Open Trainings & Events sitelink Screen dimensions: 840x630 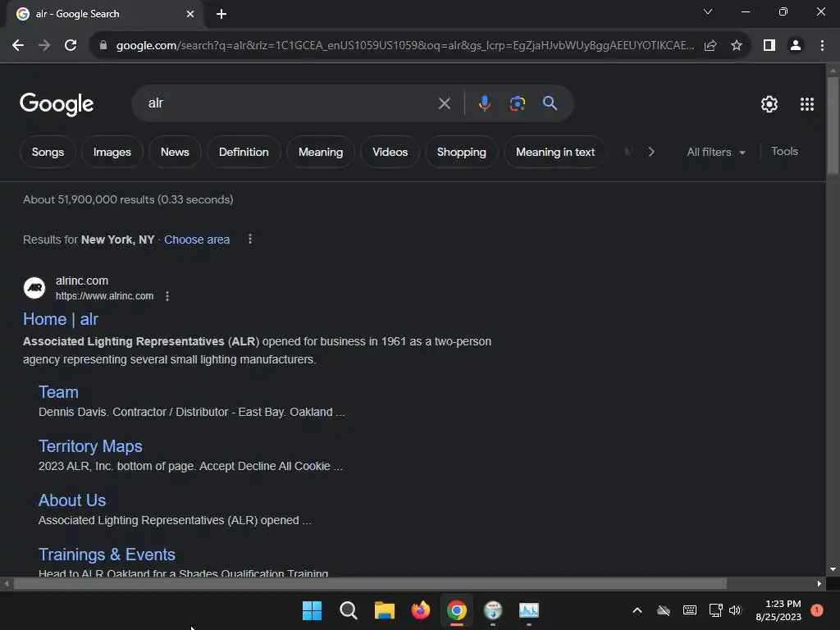107,555
